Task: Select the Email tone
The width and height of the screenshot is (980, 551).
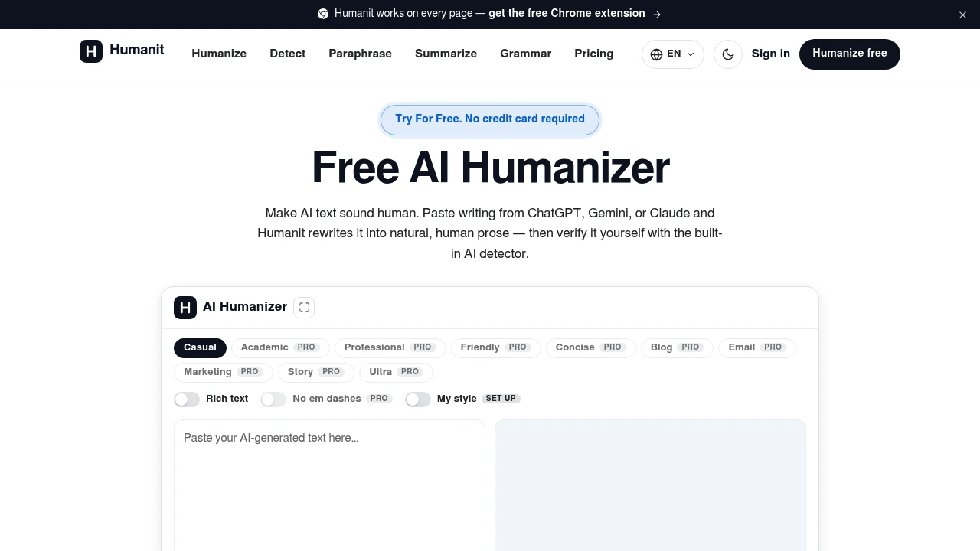Action: 757,348
